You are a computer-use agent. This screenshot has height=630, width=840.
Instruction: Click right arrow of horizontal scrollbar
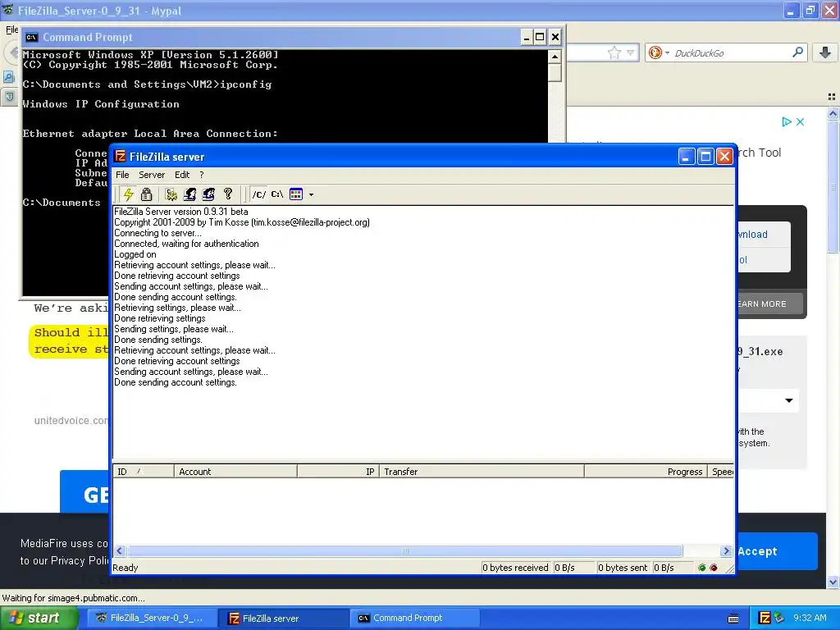click(x=727, y=550)
